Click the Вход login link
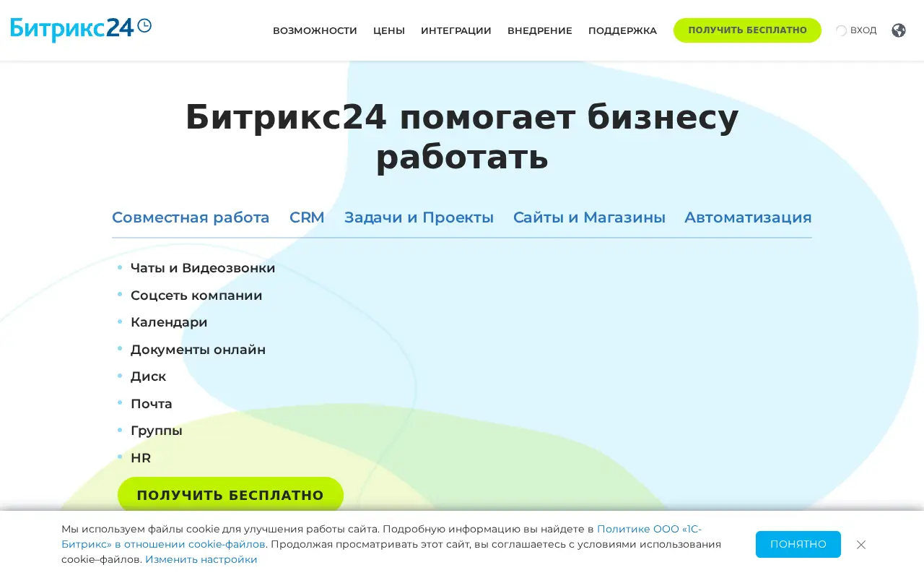The width and height of the screenshot is (924, 578). 856,30
